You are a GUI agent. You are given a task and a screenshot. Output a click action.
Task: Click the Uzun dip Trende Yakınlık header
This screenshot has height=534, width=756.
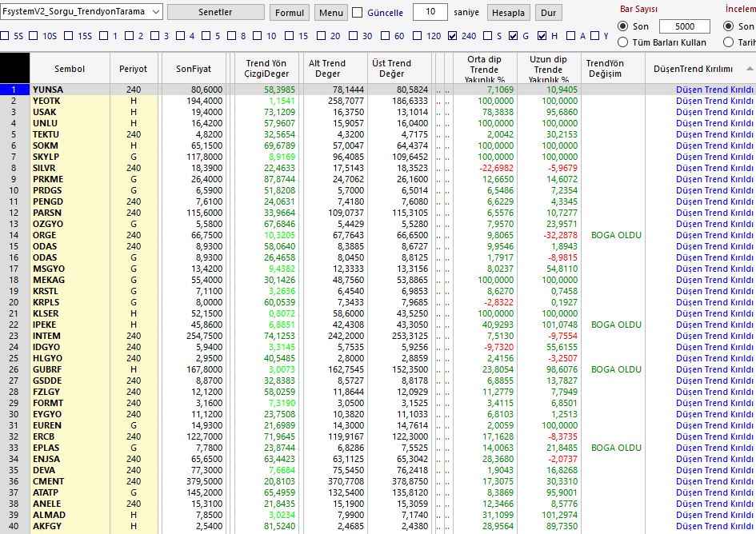[x=548, y=69]
